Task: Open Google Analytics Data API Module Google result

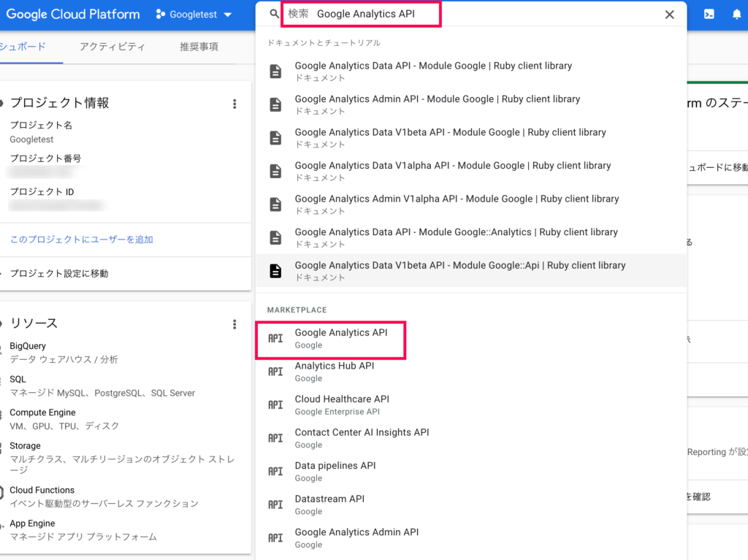Action: tap(471, 72)
